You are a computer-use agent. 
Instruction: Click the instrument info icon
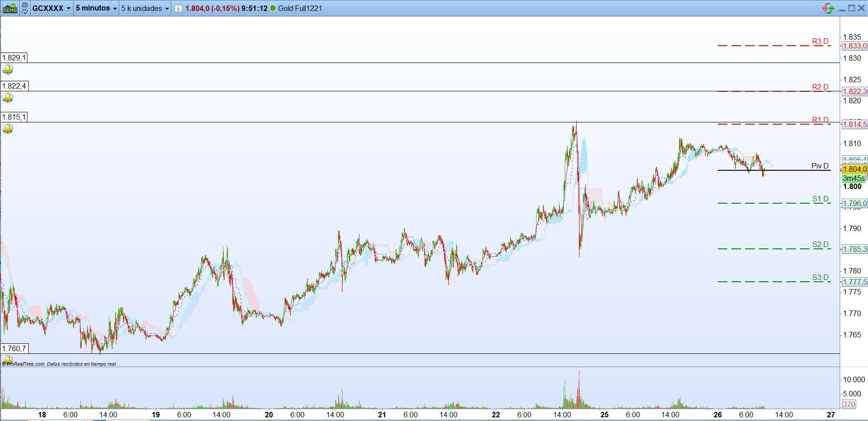click(178, 8)
